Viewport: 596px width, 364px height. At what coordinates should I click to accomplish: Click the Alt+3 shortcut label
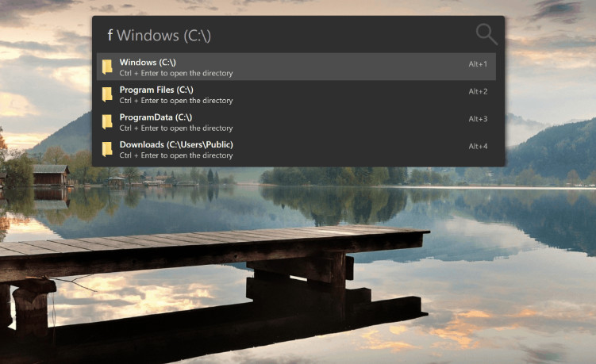(478, 119)
